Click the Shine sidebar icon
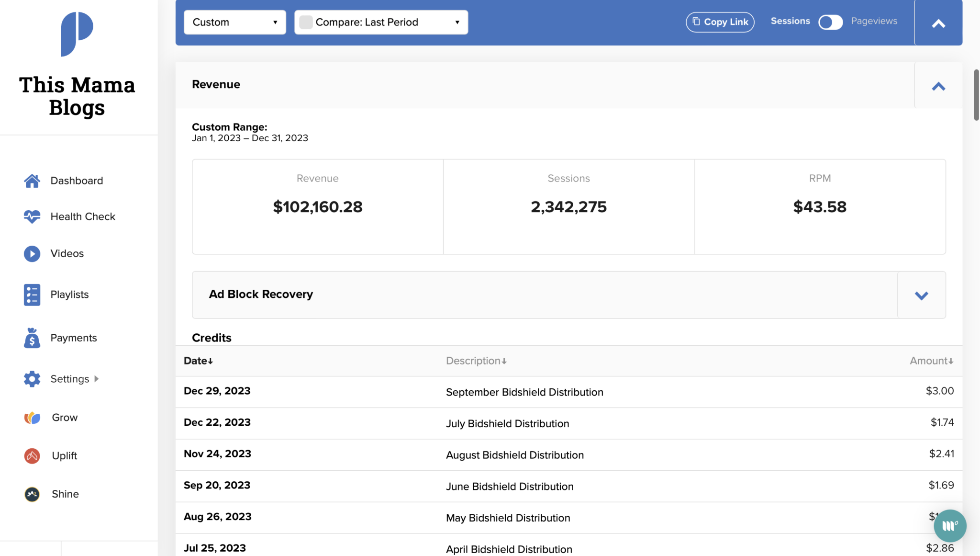 [x=32, y=494]
